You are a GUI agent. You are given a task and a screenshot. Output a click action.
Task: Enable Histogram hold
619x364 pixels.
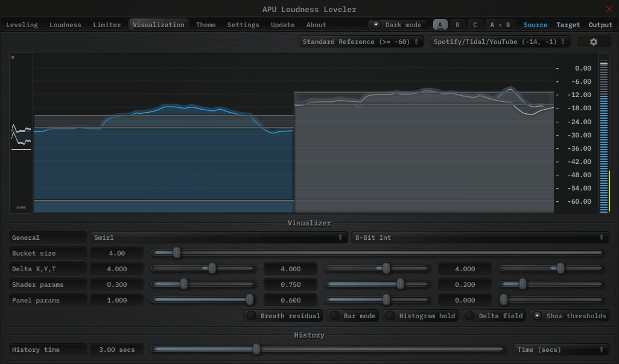click(x=390, y=316)
